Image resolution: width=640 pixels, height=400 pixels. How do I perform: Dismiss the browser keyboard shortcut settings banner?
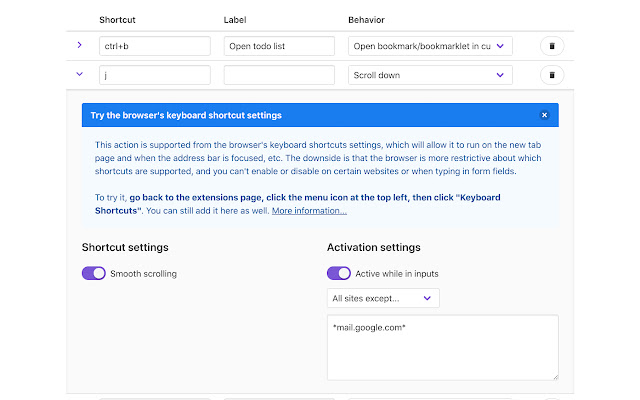pos(544,115)
